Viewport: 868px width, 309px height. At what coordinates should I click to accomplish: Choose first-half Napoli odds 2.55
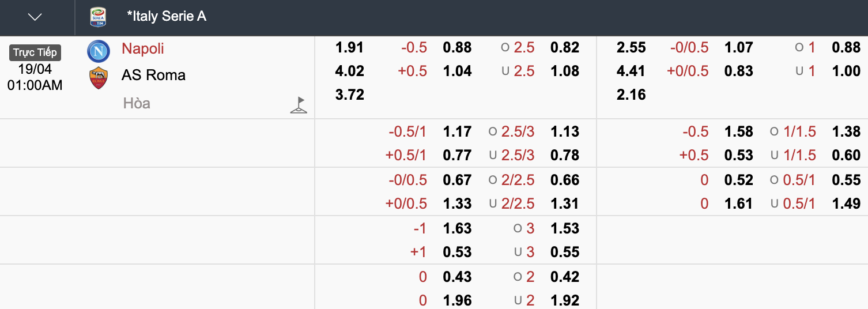631,47
